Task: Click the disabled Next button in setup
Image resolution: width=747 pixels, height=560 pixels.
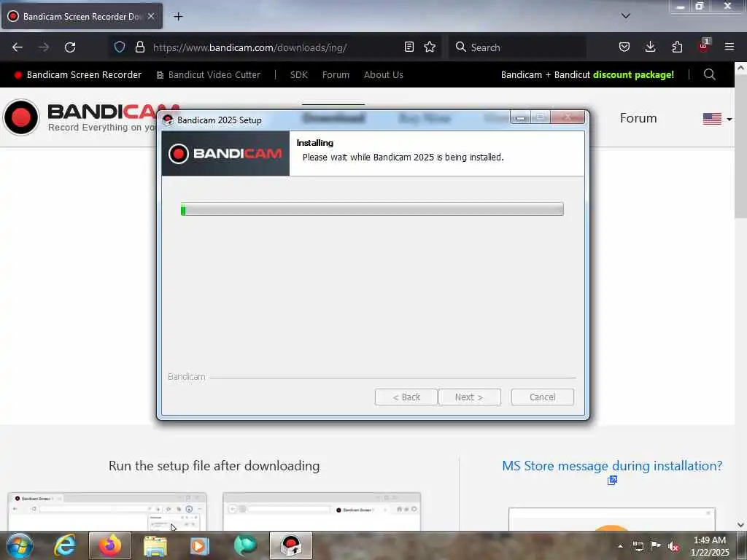Action: pyautogui.click(x=469, y=397)
